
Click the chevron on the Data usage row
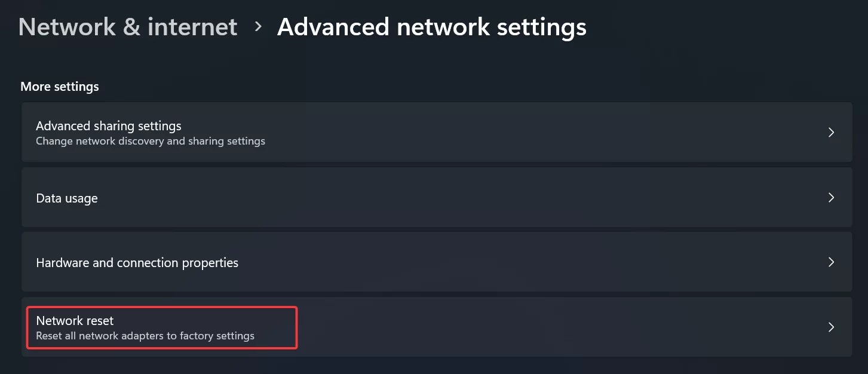tap(831, 197)
